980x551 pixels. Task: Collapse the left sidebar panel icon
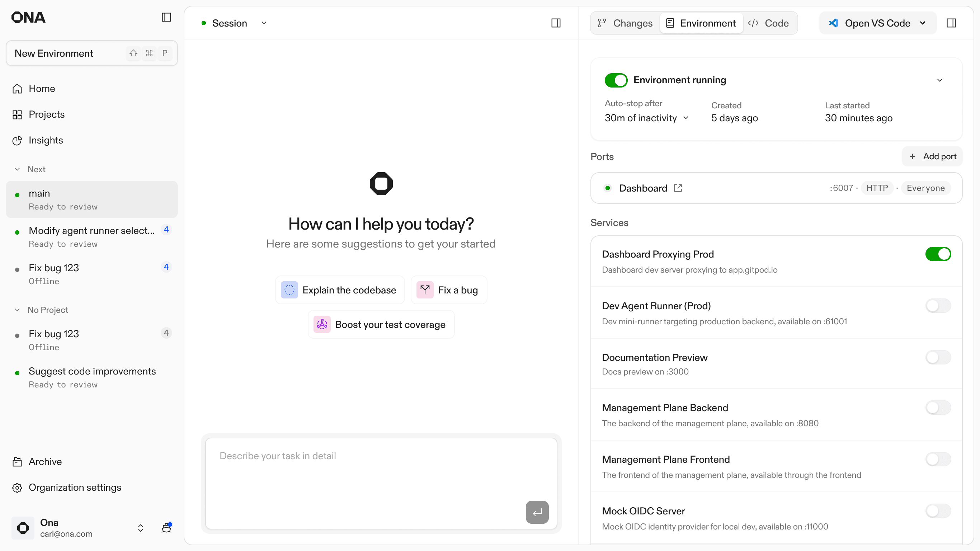click(166, 17)
